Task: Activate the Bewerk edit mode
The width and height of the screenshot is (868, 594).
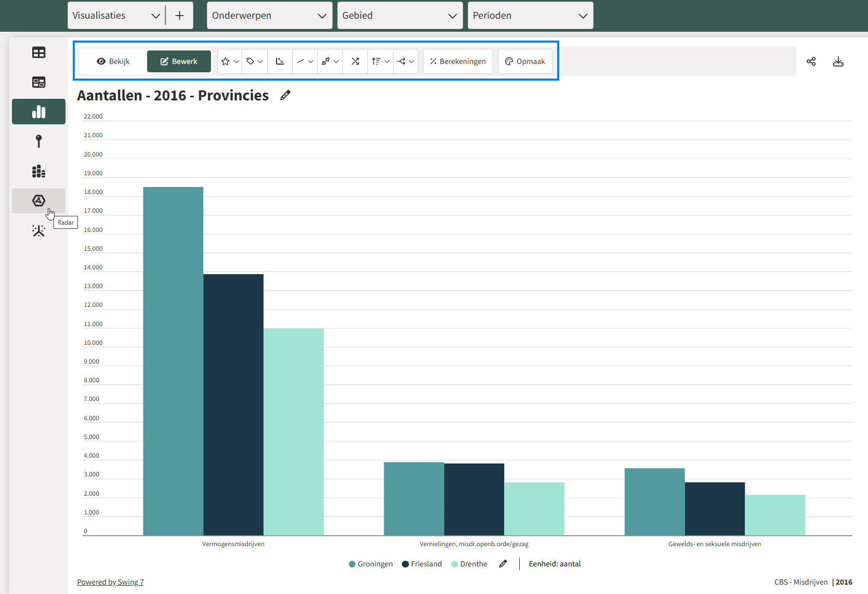Action: point(179,61)
